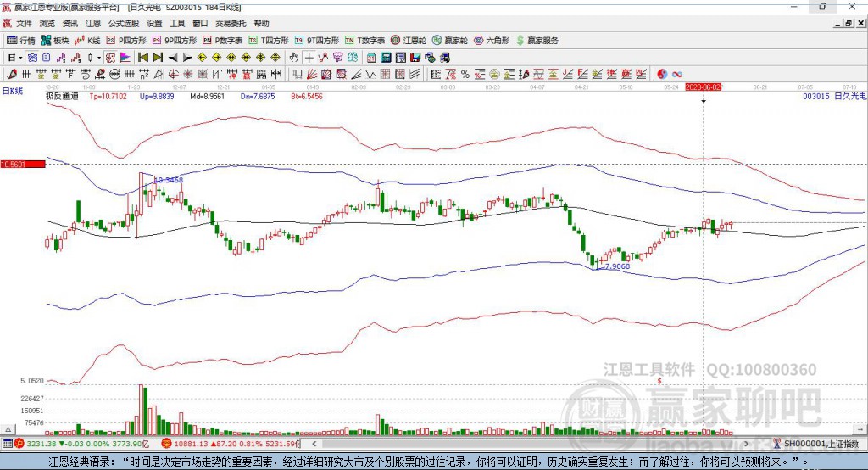Select the spiral drawing tool
The image size is (868, 470).
coord(86,75)
